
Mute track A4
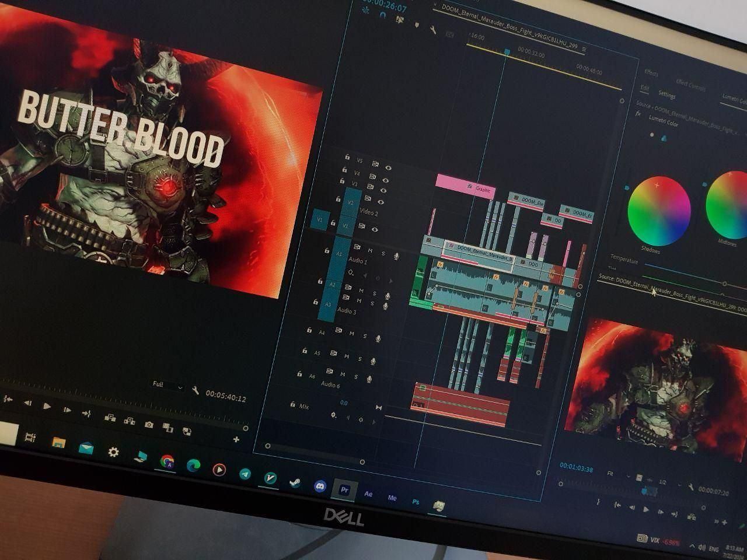(351, 334)
